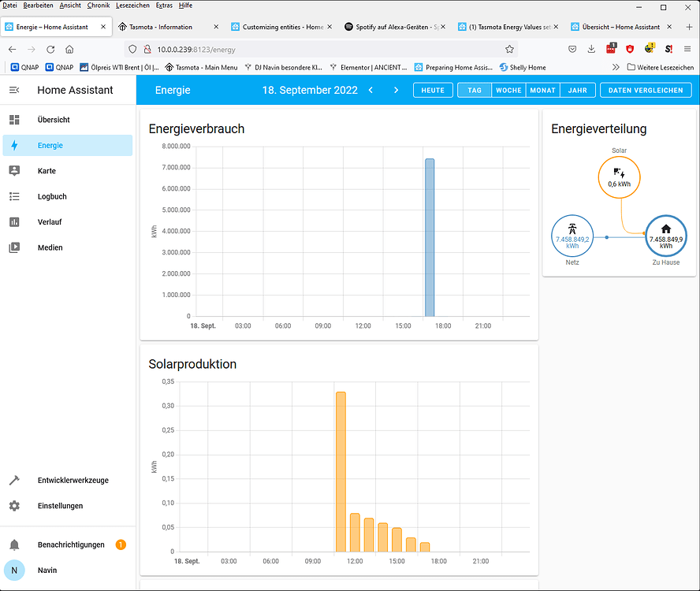Go back in browser history
Image resolution: width=700 pixels, height=591 pixels.
13,49
